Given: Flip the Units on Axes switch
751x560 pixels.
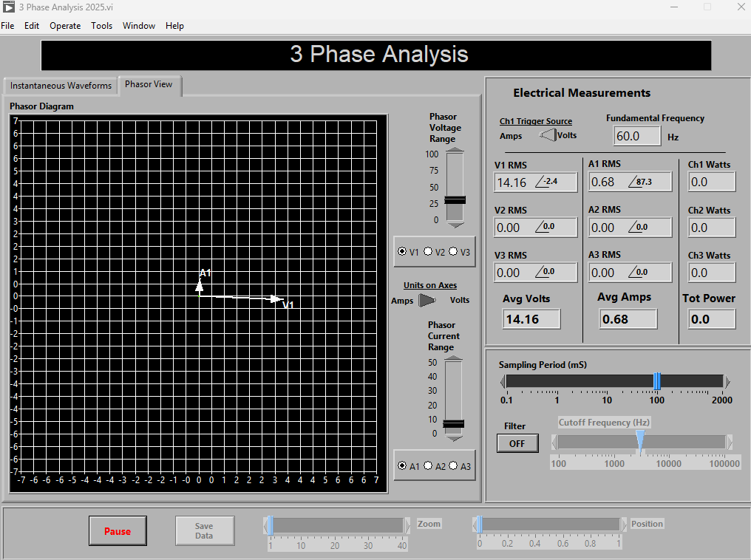Looking at the screenshot, I should pyautogui.click(x=427, y=300).
